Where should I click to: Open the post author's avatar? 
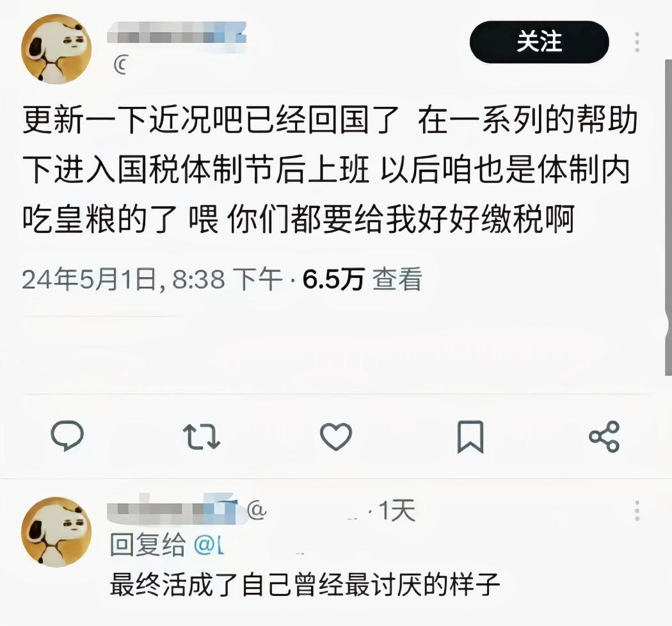pos(56,49)
